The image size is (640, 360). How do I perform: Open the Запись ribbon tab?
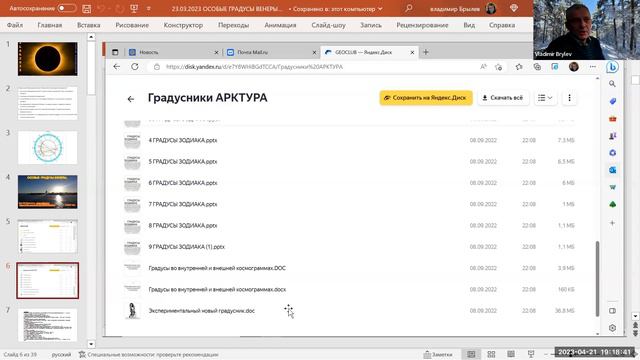pyautogui.click(x=371, y=25)
